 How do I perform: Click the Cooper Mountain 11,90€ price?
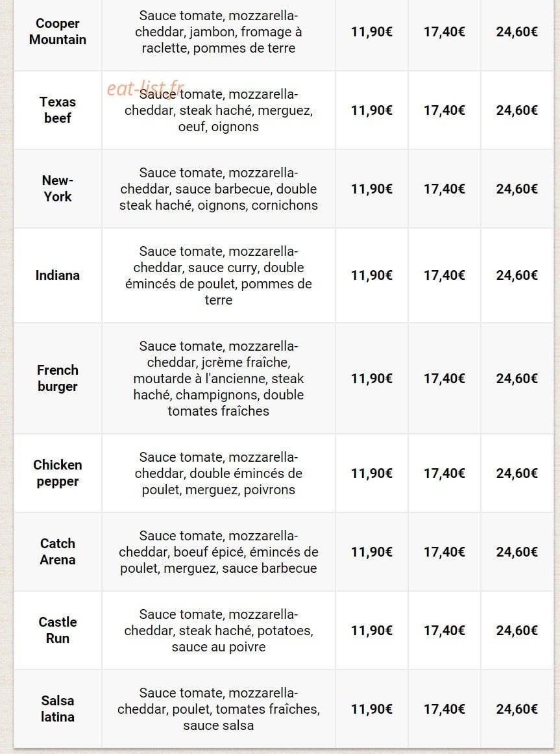pos(372,32)
